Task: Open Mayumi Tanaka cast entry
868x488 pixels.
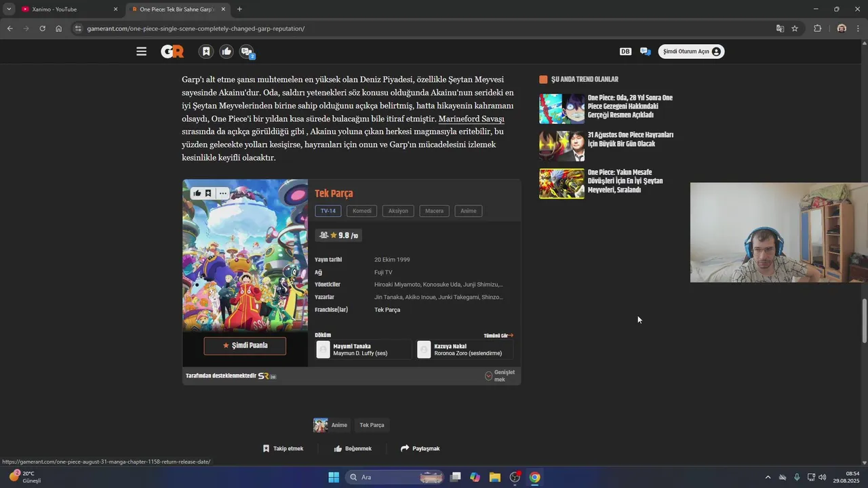Action: 363,350
